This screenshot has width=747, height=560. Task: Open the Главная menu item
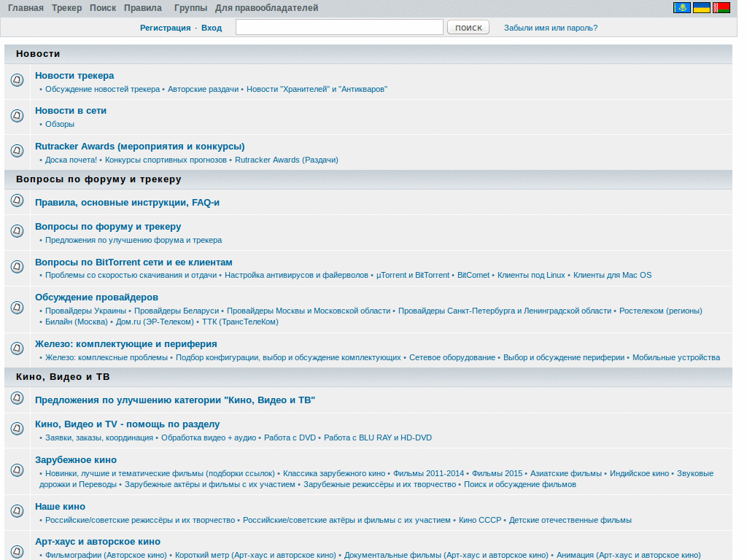pos(26,8)
